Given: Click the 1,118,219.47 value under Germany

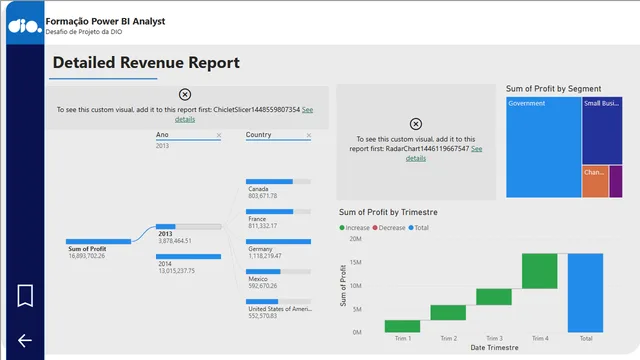Looking at the screenshot, I should pyautogui.click(x=265, y=256).
